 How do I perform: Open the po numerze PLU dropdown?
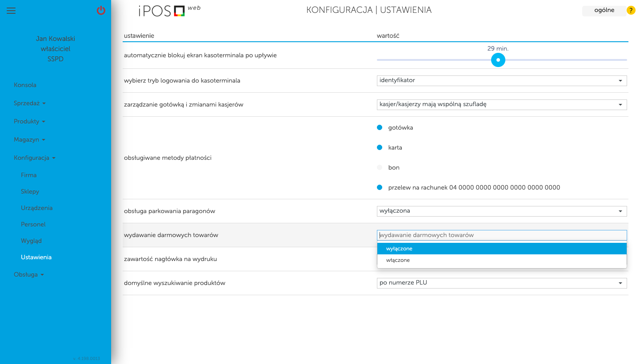[x=502, y=283]
